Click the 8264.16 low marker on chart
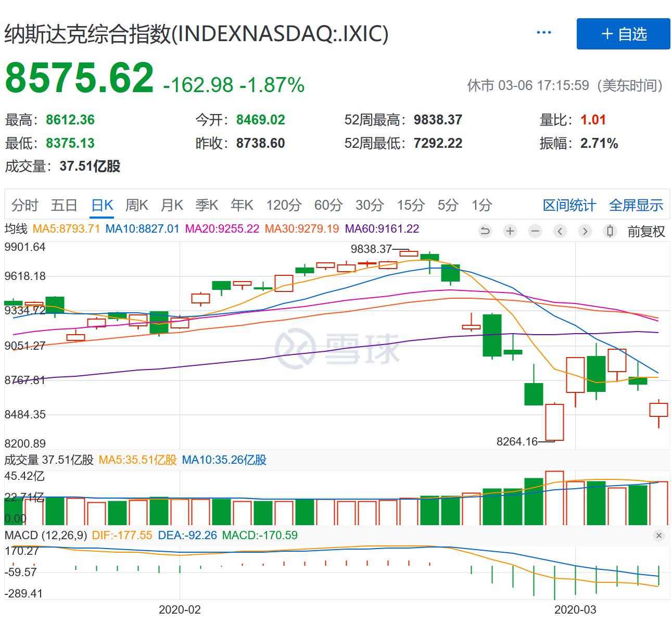The width and height of the screenshot is (672, 623). coord(517,442)
